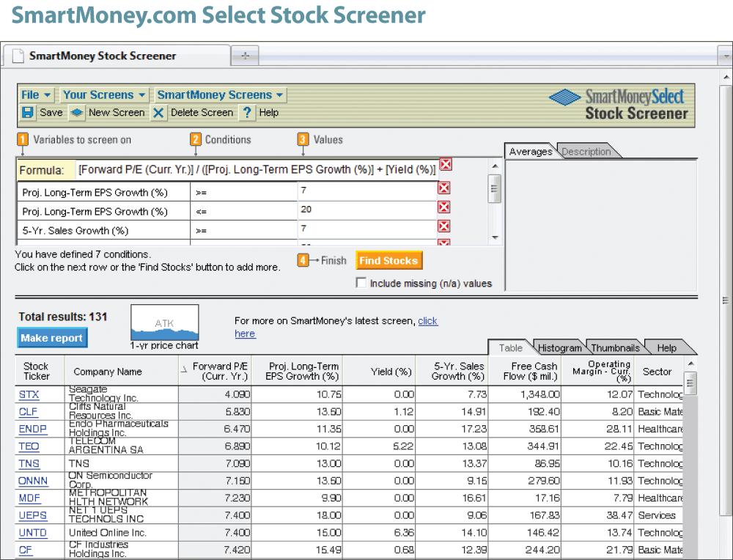This screenshot has height=560, width=733.
Task: Open the ENDP ticker link
Action: 32,429
